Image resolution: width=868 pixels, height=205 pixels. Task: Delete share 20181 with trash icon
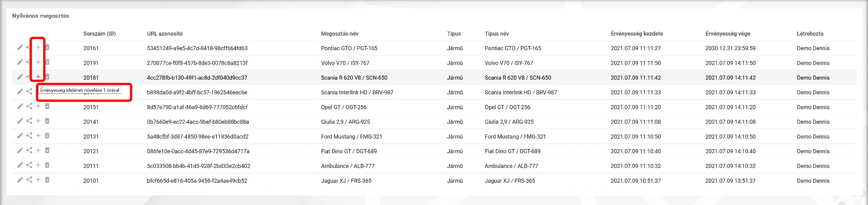coord(47,77)
